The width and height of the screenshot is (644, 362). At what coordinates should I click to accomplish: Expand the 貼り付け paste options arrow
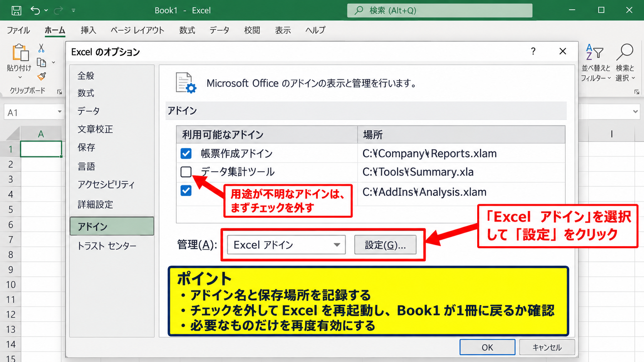[x=20, y=78]
